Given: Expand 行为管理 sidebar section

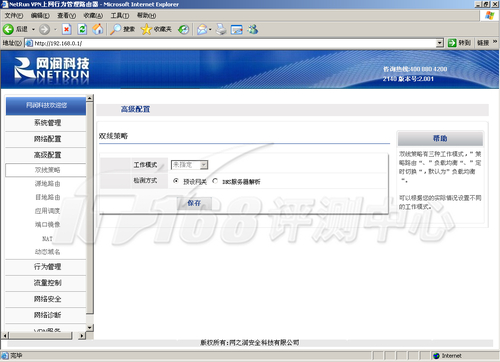Looking at the screenshot, I should point(46,267).
